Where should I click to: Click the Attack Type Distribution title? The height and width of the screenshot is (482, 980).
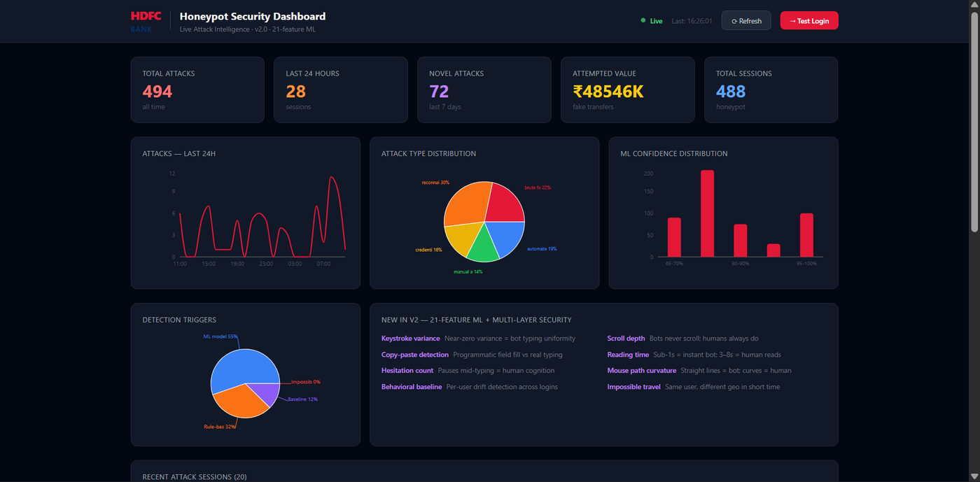click(428, 154)
